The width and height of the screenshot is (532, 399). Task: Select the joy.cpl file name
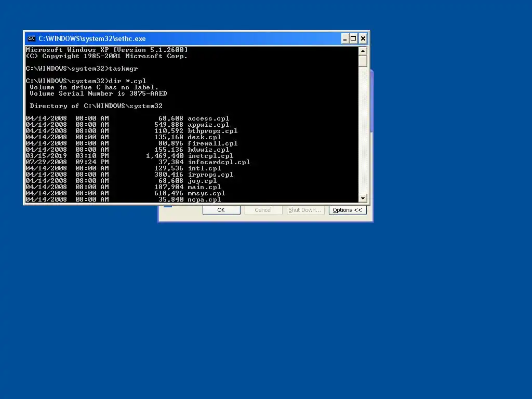point(202,181)
